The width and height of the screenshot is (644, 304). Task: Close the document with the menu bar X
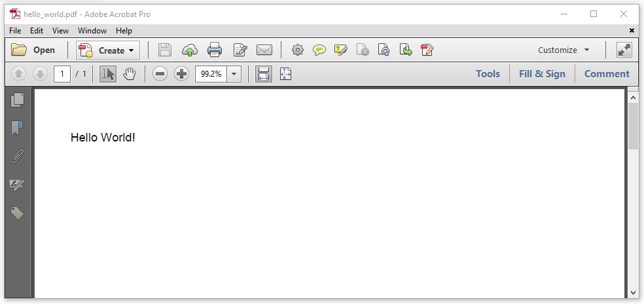click(x=632, y=30)
